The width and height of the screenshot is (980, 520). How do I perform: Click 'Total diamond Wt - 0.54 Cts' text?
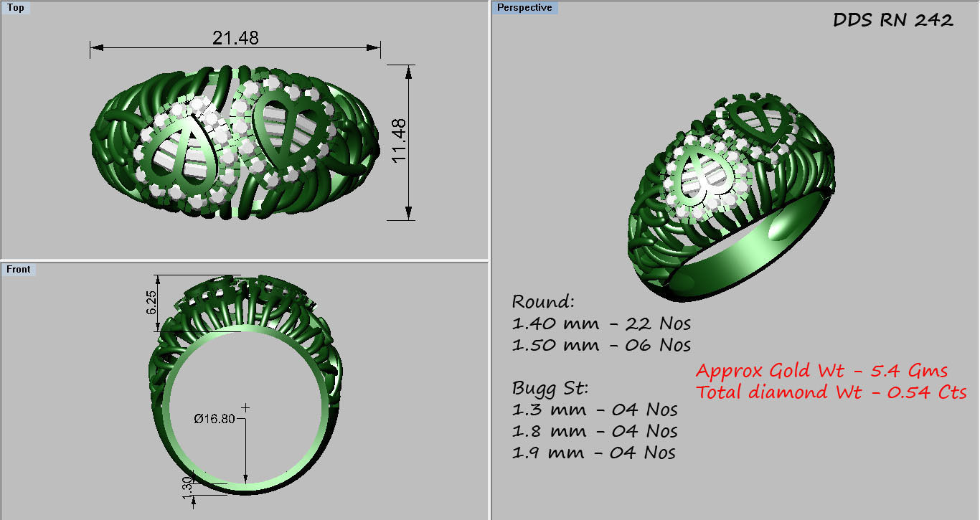coord(831,392)
